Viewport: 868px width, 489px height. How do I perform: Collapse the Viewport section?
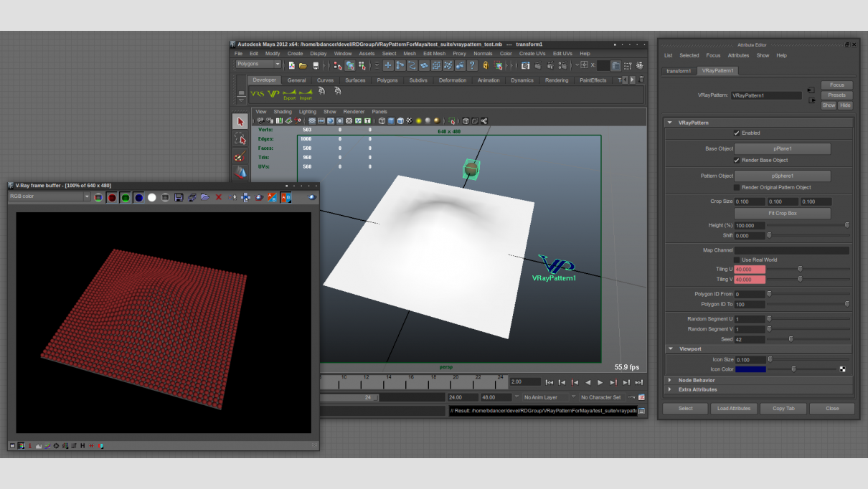click(670, 348)
